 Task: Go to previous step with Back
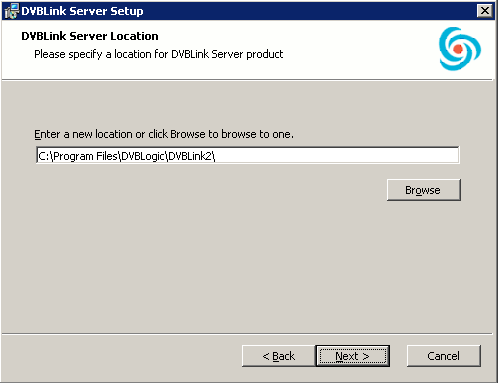279,356
